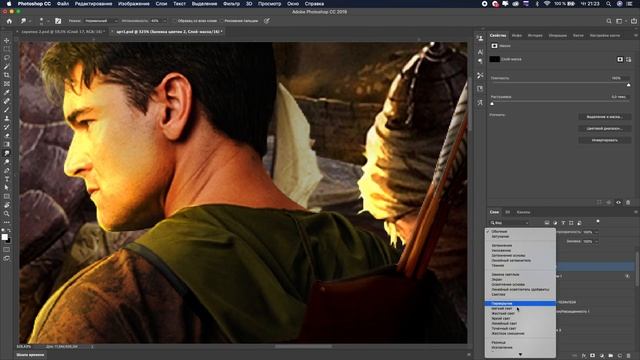Toggle the pixel layer filter in Layers
The height and width of the screenshot is (360, 640).
[547, 223]
